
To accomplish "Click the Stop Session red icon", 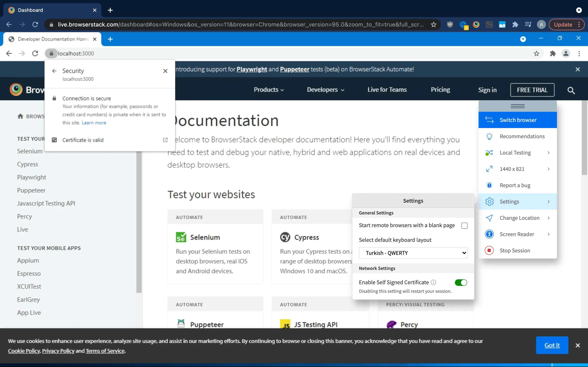I will click(x=489, y=250).
